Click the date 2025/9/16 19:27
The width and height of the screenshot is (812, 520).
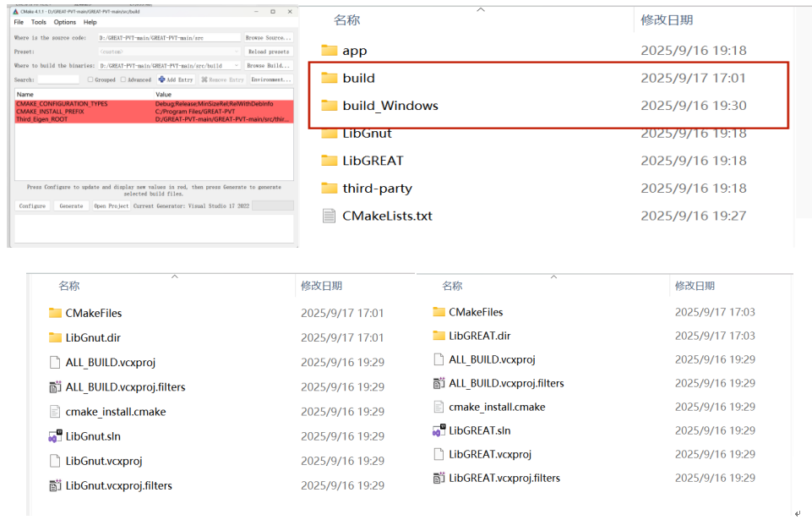[x=694, y=216]
